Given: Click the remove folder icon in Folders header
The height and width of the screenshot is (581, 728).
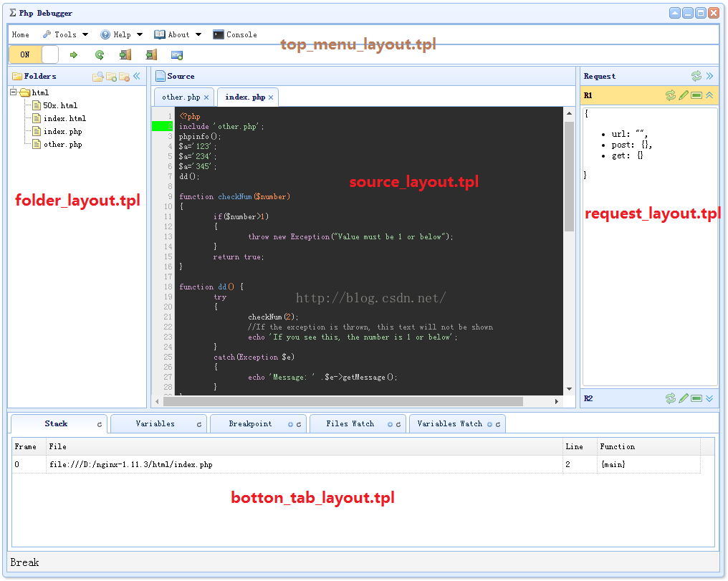Looking at the screenshot, I should (x=125, y=77).
